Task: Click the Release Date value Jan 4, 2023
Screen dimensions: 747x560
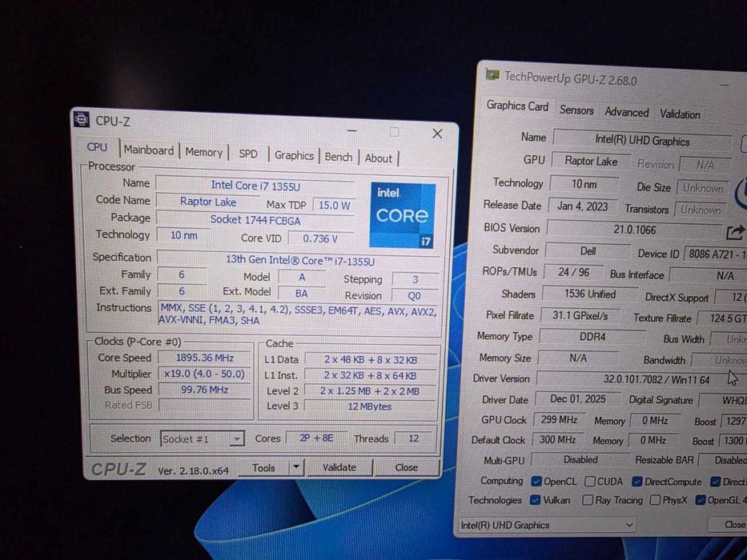Action: pyautogui.click(x=582, y=206)
